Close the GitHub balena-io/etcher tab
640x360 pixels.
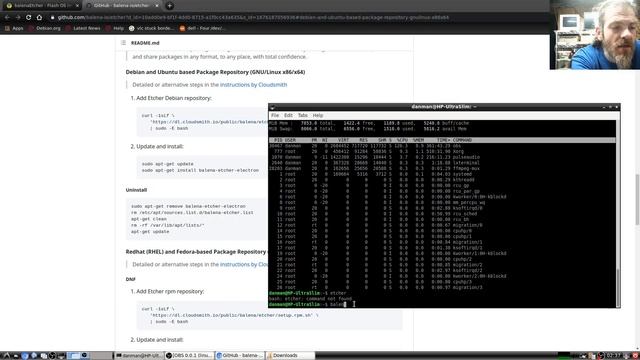(157, 6)
